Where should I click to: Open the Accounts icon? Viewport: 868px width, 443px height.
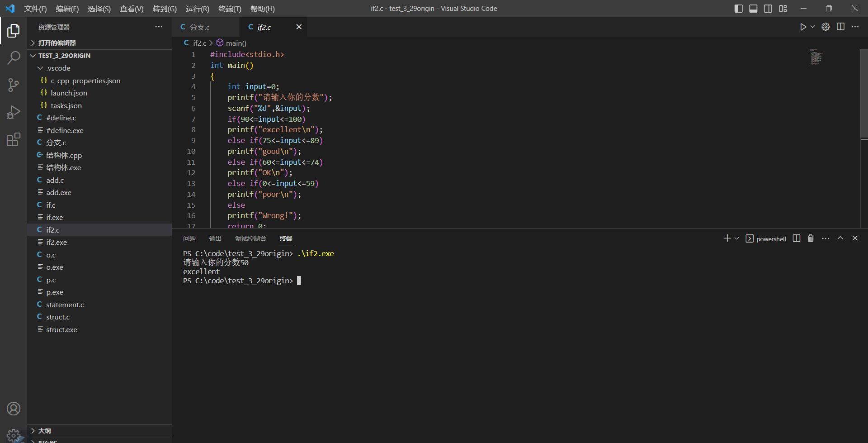14,409
